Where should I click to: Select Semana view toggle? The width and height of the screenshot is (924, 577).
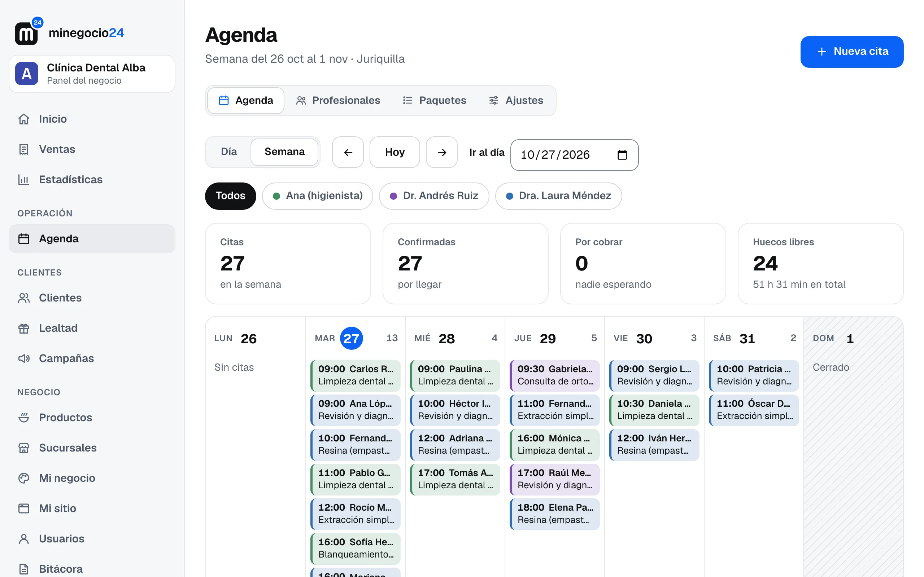click(x=284, y=152)
